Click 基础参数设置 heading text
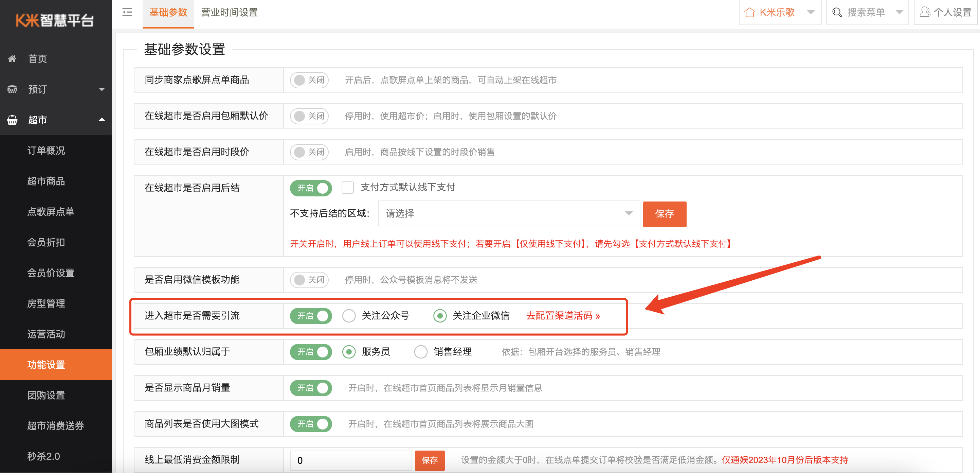The image size is (980, 473). (x=184, y=49)
